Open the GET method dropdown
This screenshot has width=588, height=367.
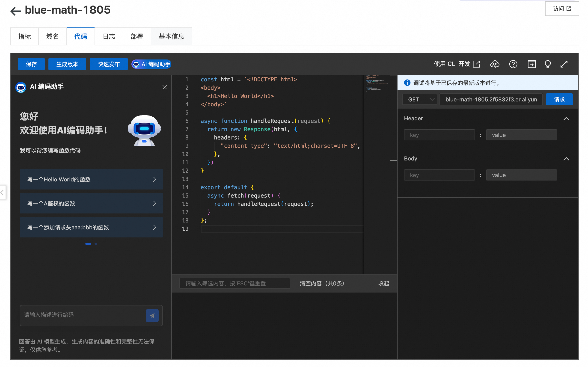pyautogui.click(x=419, y=99)
